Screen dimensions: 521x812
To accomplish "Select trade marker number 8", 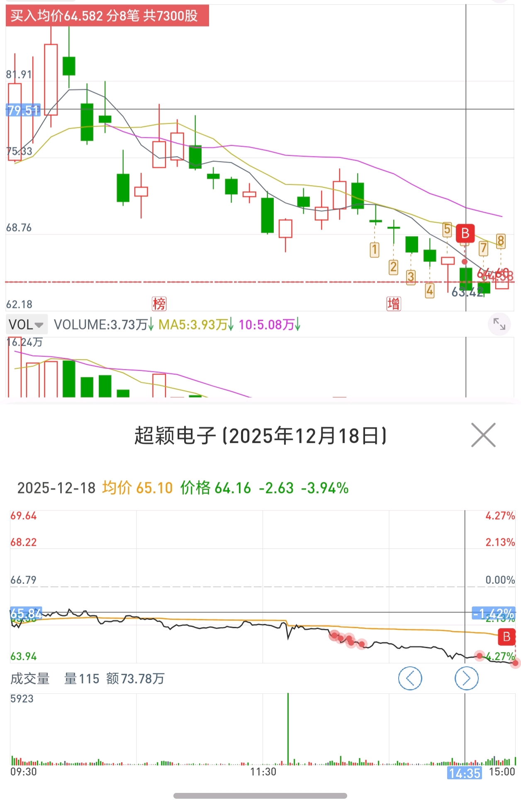I will [x=501, y=241].
